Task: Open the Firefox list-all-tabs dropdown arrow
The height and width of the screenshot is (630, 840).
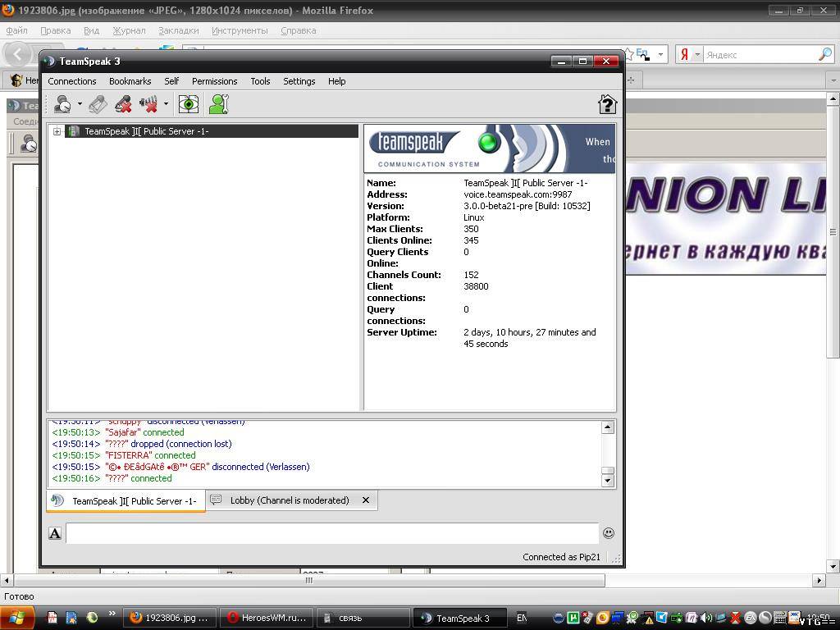Action: (833, 80)
